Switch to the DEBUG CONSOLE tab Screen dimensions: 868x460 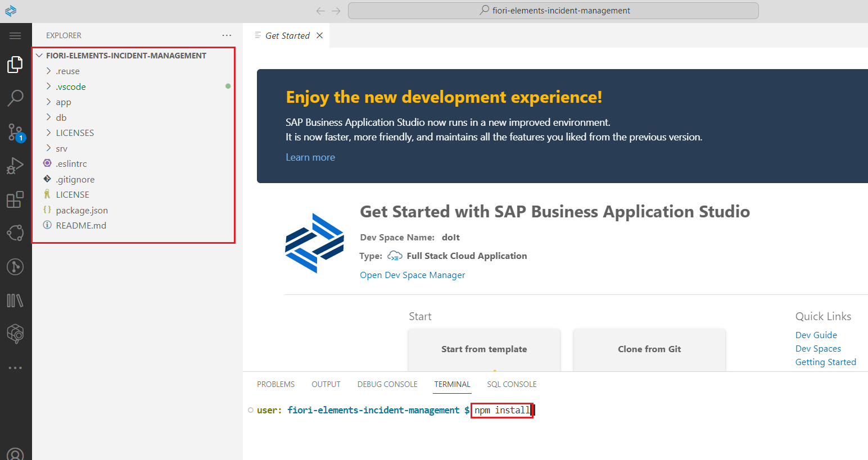(387, 384)
